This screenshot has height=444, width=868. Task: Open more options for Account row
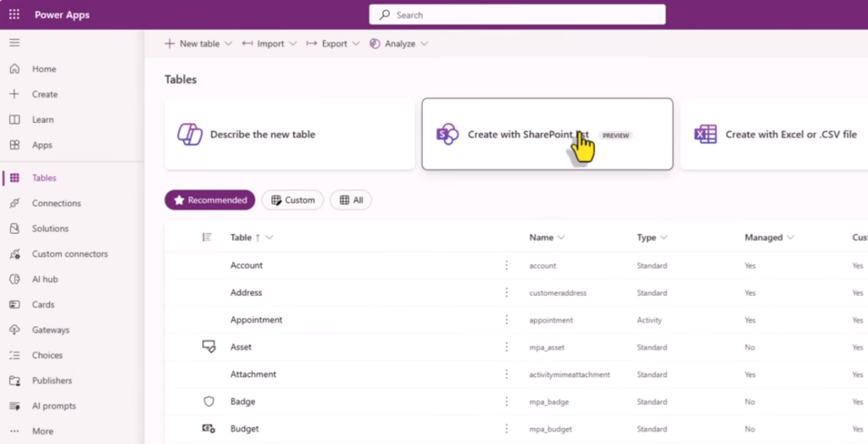coord(507,265)
